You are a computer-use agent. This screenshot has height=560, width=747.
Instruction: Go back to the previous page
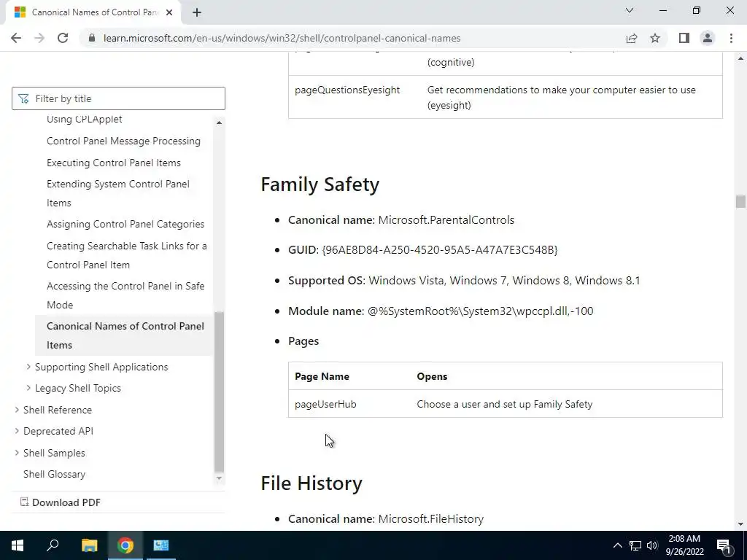click(16, 38)
